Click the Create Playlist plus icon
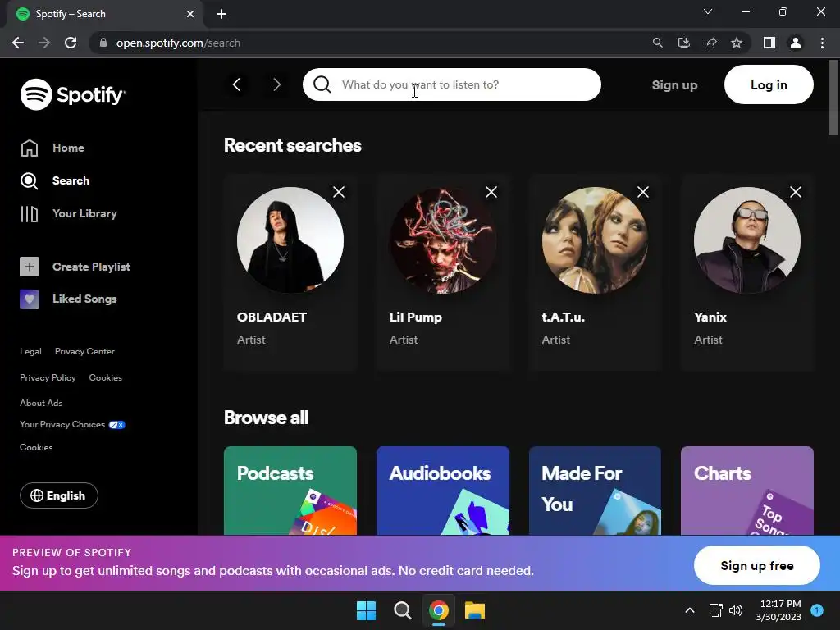The width and height of the screenshot is (840, 630). 30,267
